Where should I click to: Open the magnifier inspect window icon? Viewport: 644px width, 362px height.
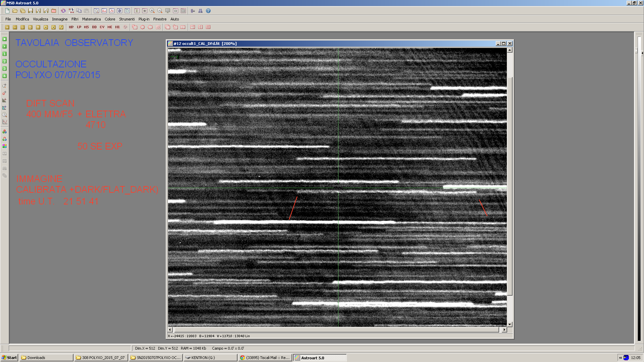tap(96, 11)
